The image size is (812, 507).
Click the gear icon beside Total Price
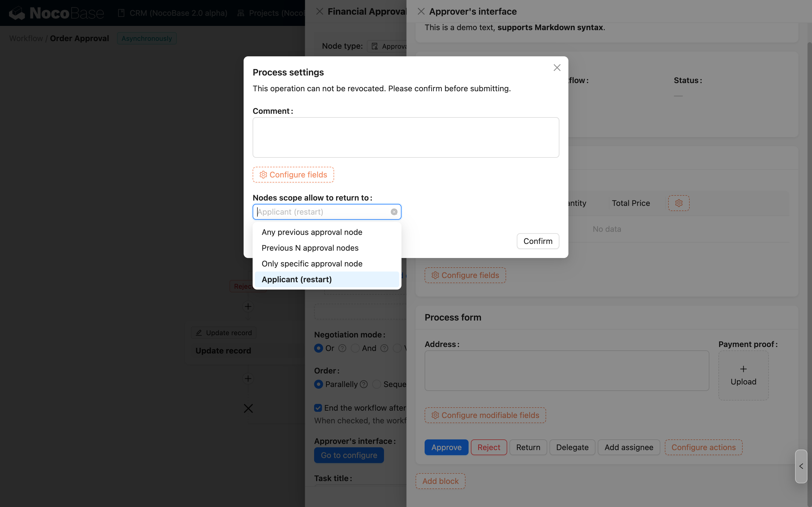pos(678,203)
